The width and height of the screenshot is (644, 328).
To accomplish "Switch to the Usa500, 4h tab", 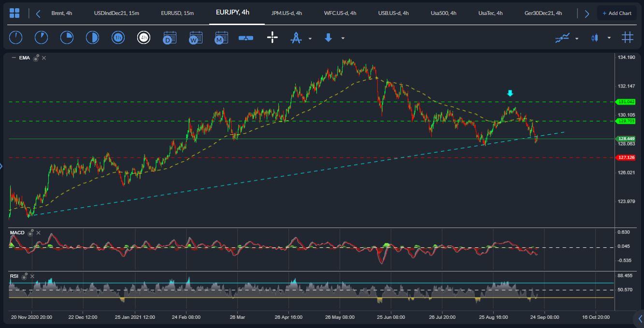I will tap(444, 13).
